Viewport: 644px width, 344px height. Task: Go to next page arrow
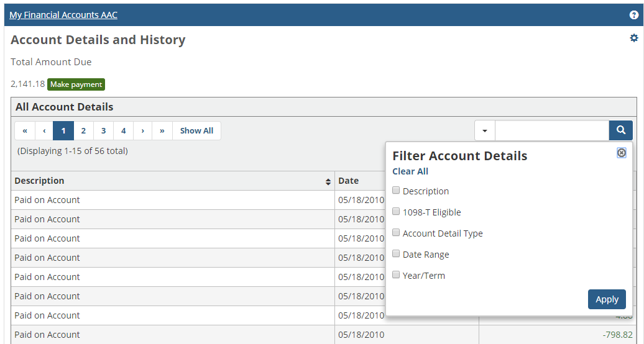pos(142,131)
